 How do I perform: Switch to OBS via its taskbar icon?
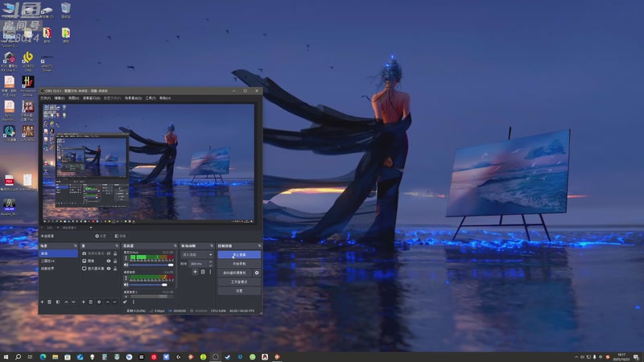(215, 357)
